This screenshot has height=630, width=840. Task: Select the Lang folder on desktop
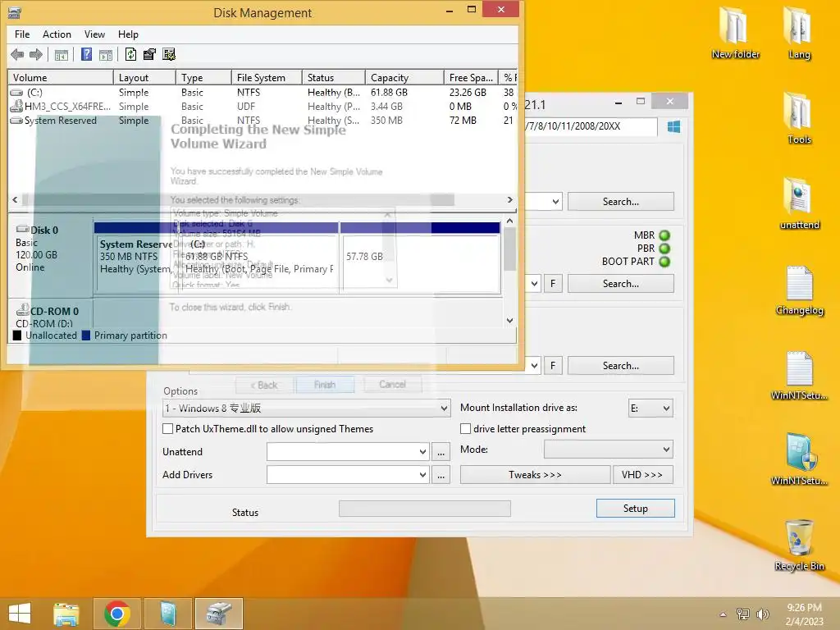click(x=799, y=32)
